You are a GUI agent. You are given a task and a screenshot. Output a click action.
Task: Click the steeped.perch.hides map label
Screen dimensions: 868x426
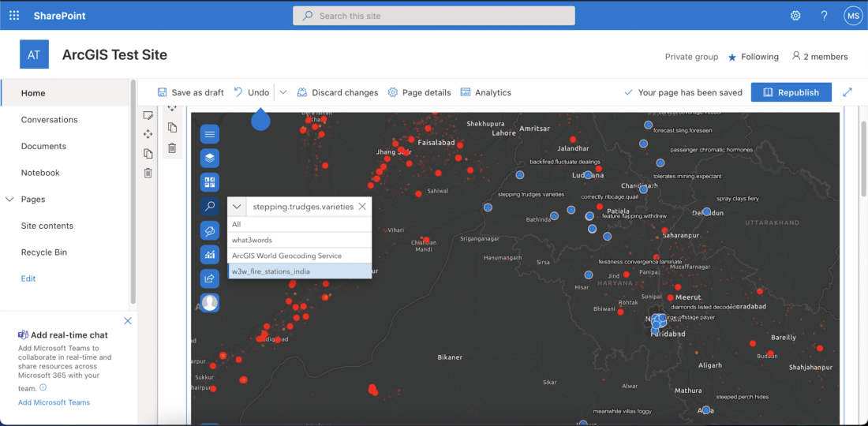[x=742, y=397]
